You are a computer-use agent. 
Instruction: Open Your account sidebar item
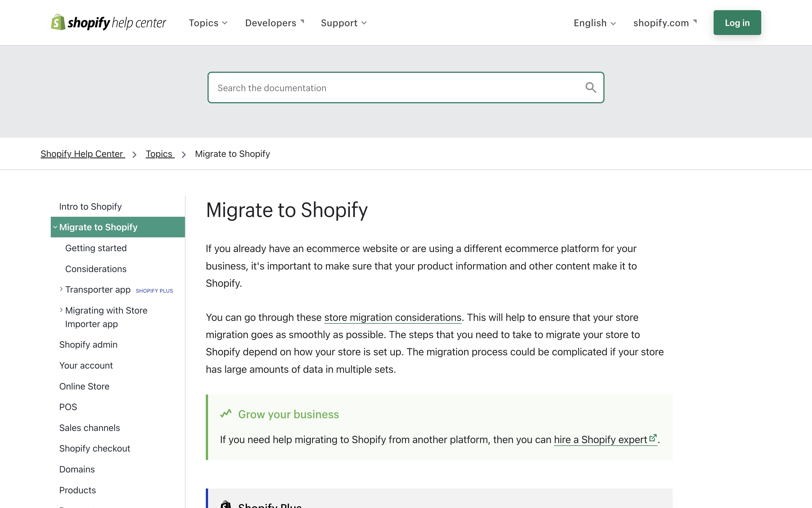point(86,365)
